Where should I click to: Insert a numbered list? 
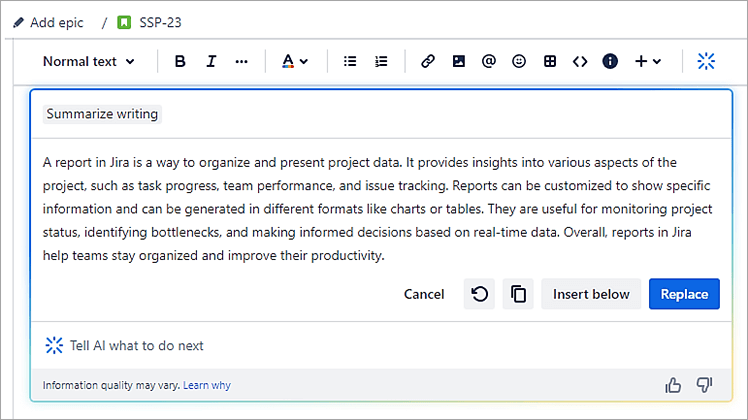[381, 61]
